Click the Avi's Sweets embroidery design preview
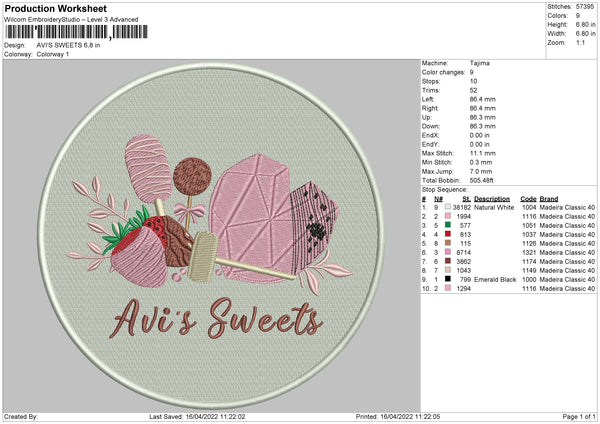 [x=211, y=236]
